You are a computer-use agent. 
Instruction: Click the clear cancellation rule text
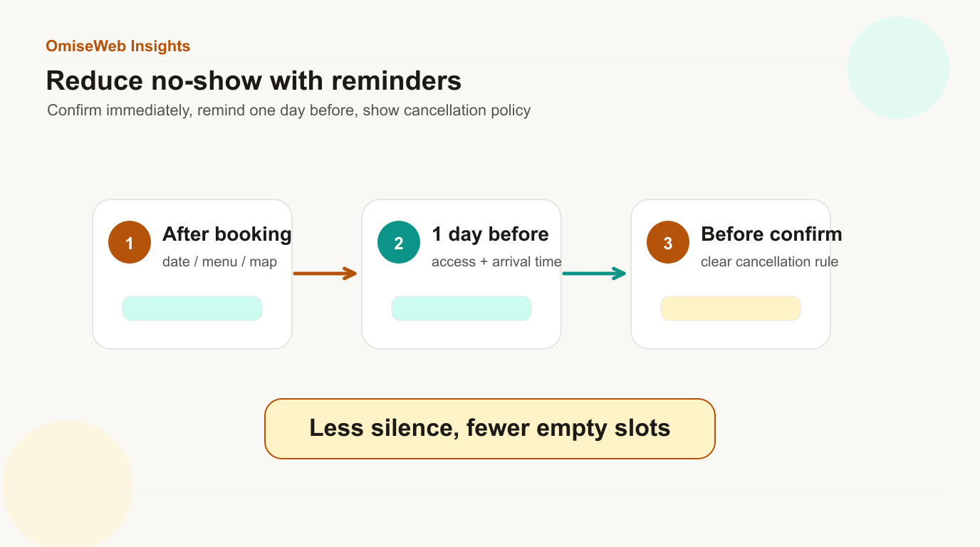[769, 261]
